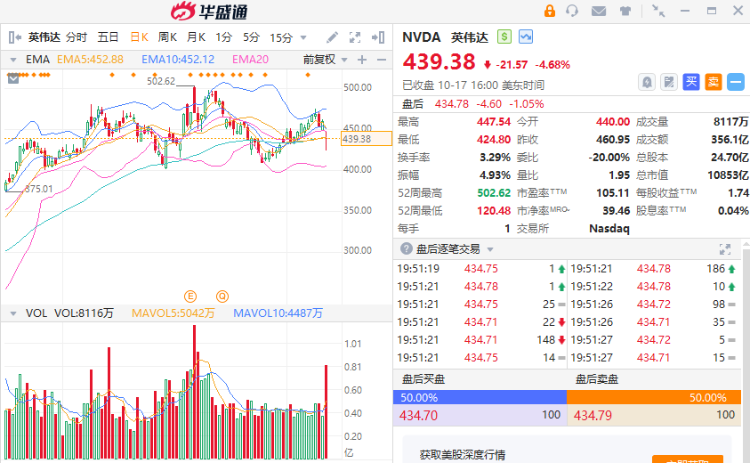Select the 周K chart tab
The height and width of the screenshot is (463, 750).
(167, 37)
